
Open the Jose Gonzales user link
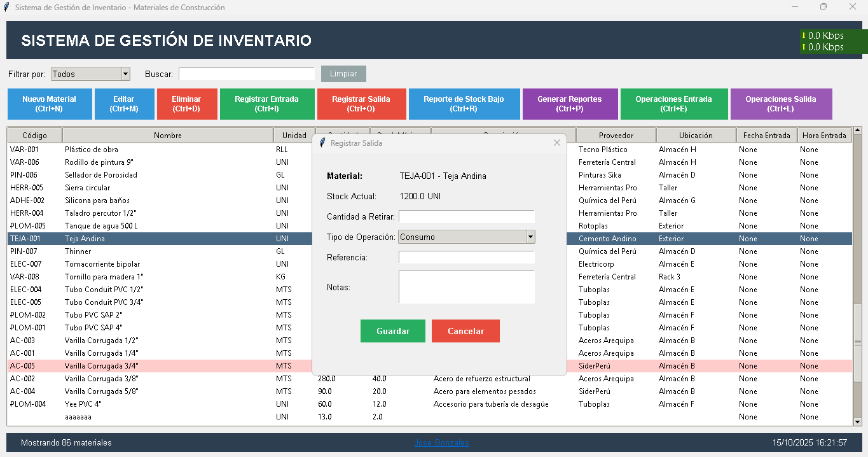pyautogui.click(x=441, y=442)
